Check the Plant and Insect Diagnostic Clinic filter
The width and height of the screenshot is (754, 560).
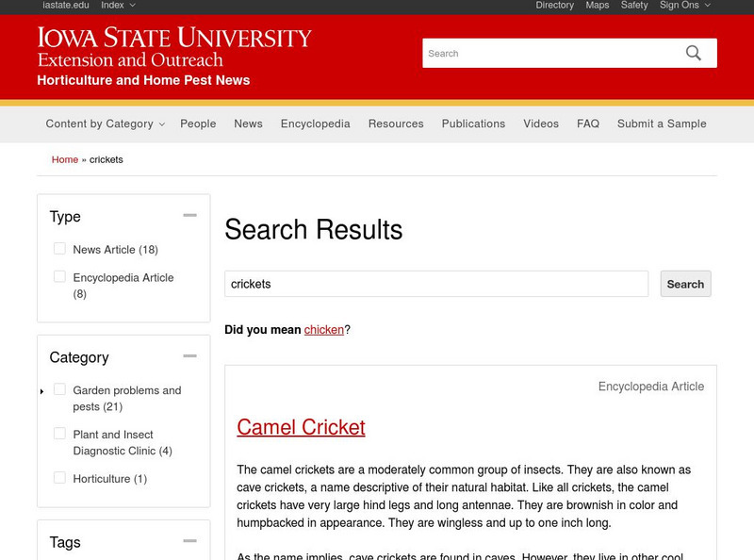59,435
